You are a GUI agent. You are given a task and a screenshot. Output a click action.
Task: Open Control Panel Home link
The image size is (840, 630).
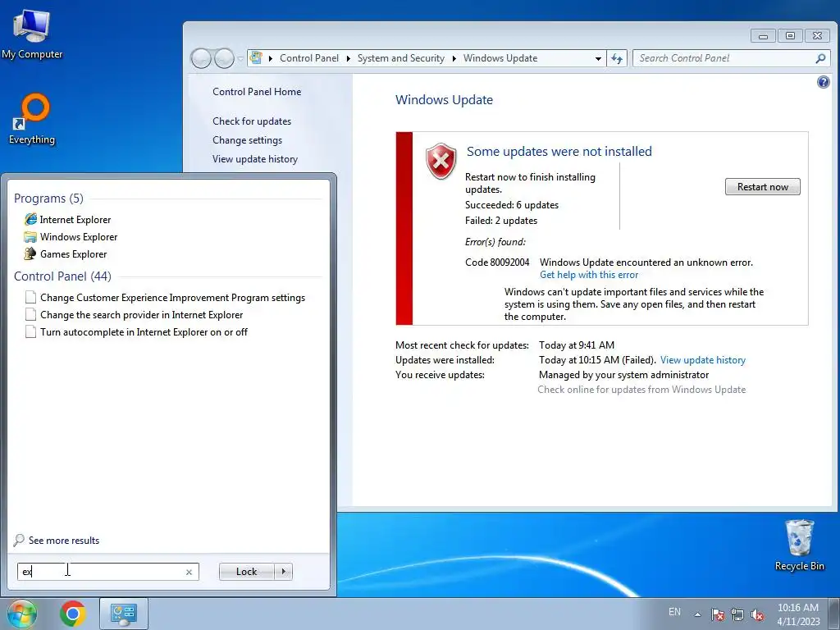point(257,92)
